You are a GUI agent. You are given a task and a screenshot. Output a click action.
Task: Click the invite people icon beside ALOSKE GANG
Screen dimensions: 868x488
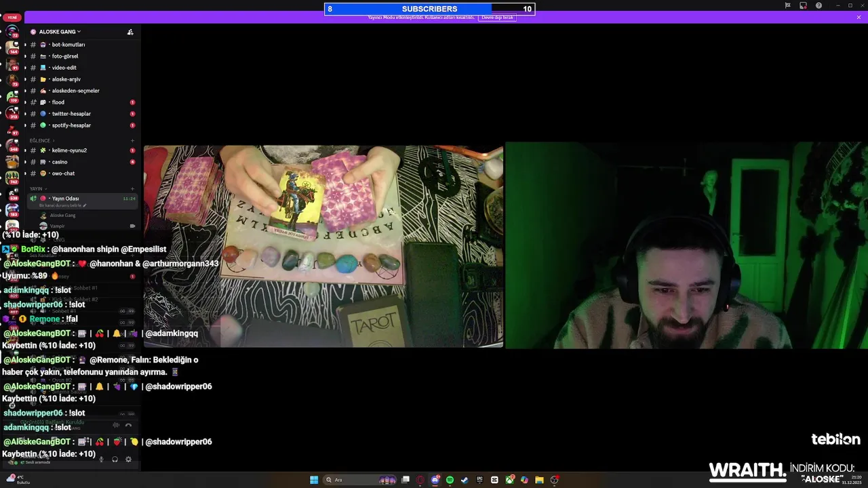coord(130,32)
